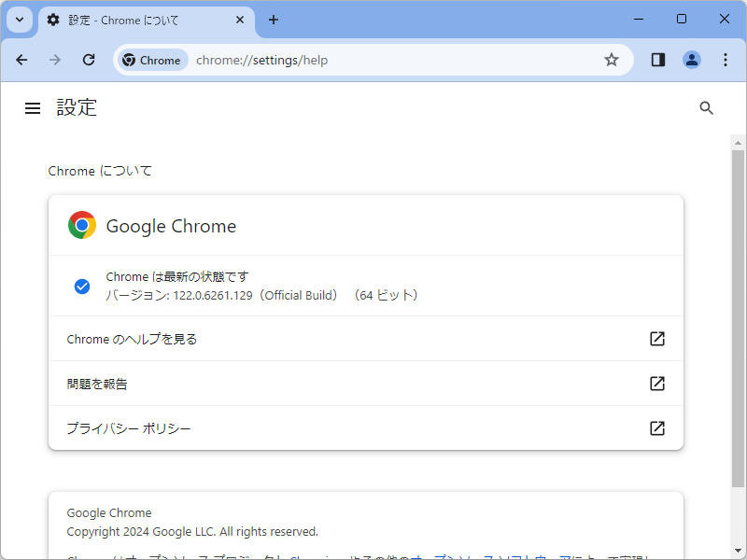This screenshot has height=560, width=747.
Task: Bookmark this page with the star icon
Action: point(612,60)
